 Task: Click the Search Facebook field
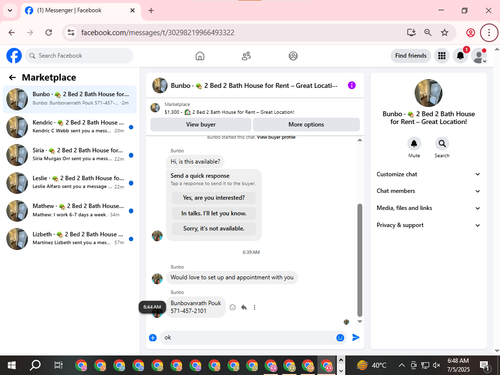79,56
